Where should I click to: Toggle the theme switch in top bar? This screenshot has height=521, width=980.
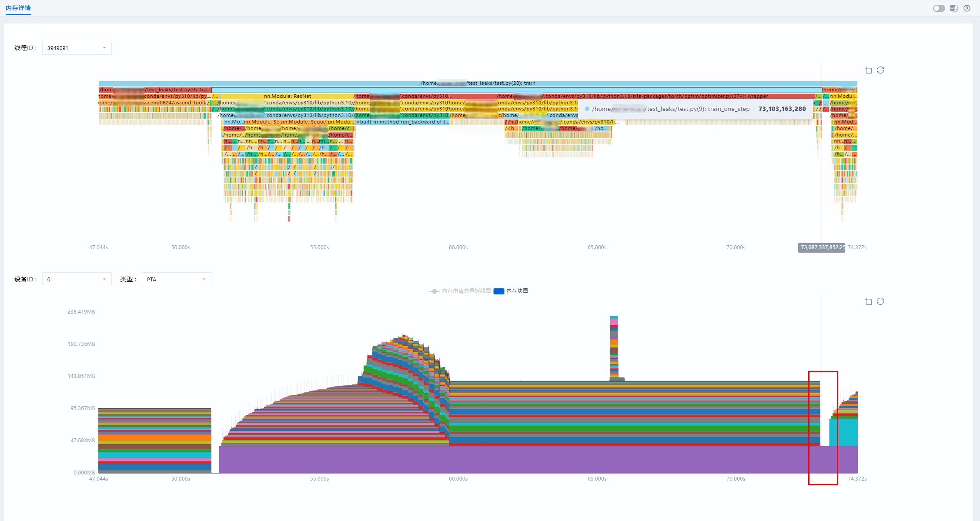point(939,8)
